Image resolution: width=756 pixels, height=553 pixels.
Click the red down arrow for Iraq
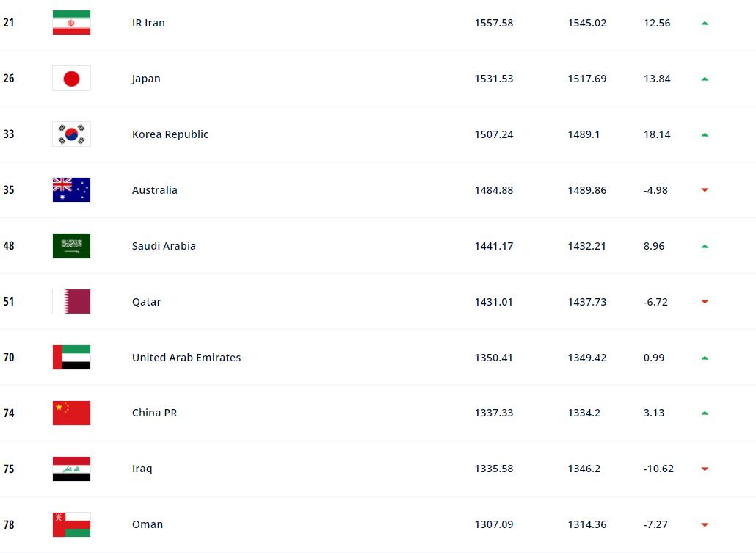(x=705, y=469)
